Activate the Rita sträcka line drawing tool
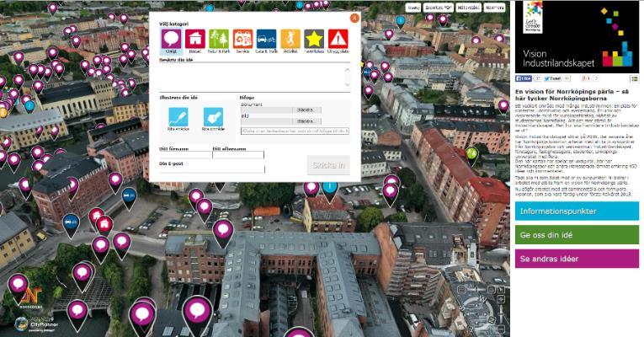This screenshot has width=644, height=337. point(178,117)
